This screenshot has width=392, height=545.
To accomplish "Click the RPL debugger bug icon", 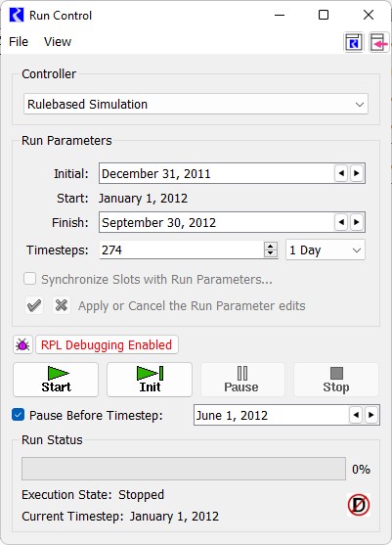I will coord(22,344).
